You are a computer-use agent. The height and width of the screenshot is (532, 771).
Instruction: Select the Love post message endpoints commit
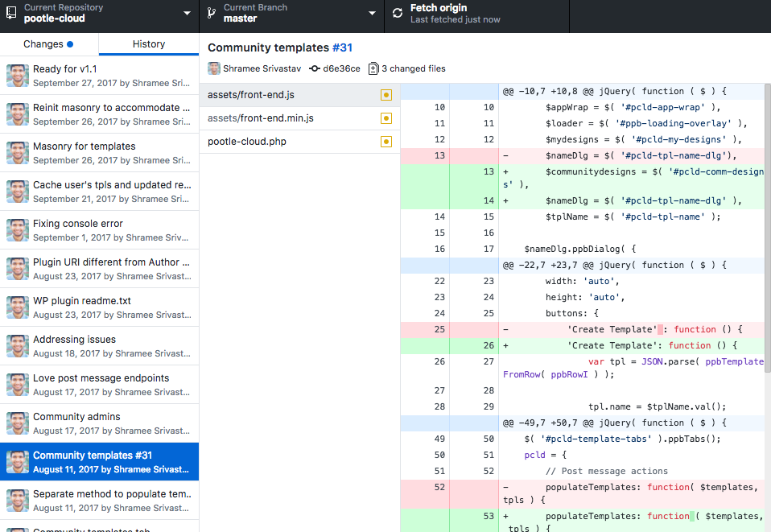pyautogui.click(x=99, y=385)
